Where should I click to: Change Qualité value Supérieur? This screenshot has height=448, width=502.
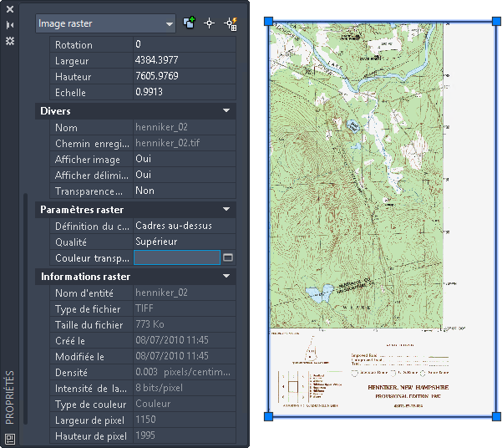coord(185,242)
